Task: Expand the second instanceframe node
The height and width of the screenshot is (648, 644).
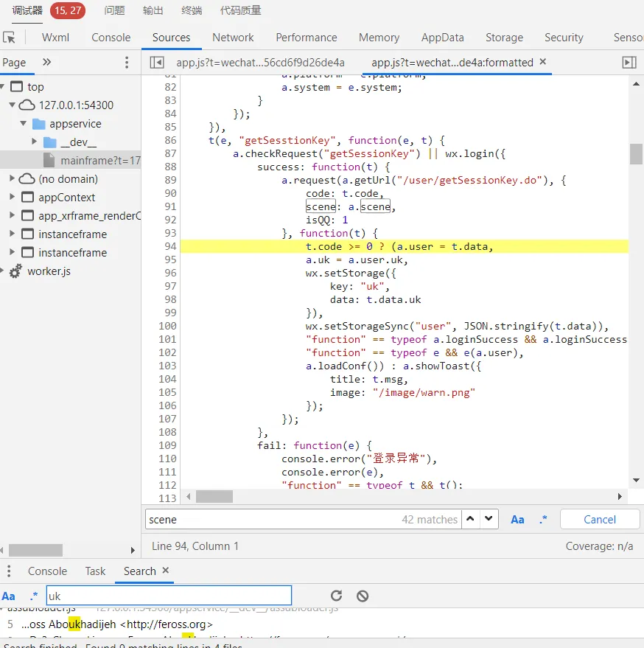Action: (12, 251)
